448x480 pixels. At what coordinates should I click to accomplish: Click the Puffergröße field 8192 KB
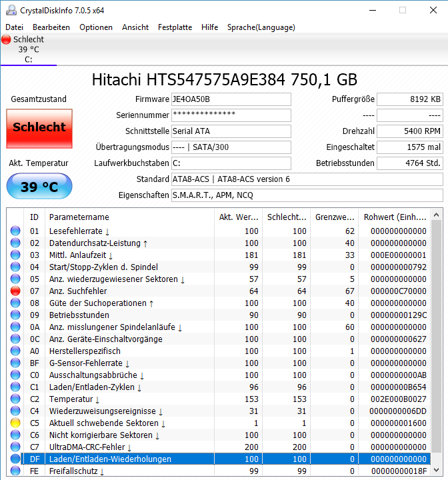pyautogui.click(x=410, y=99)
